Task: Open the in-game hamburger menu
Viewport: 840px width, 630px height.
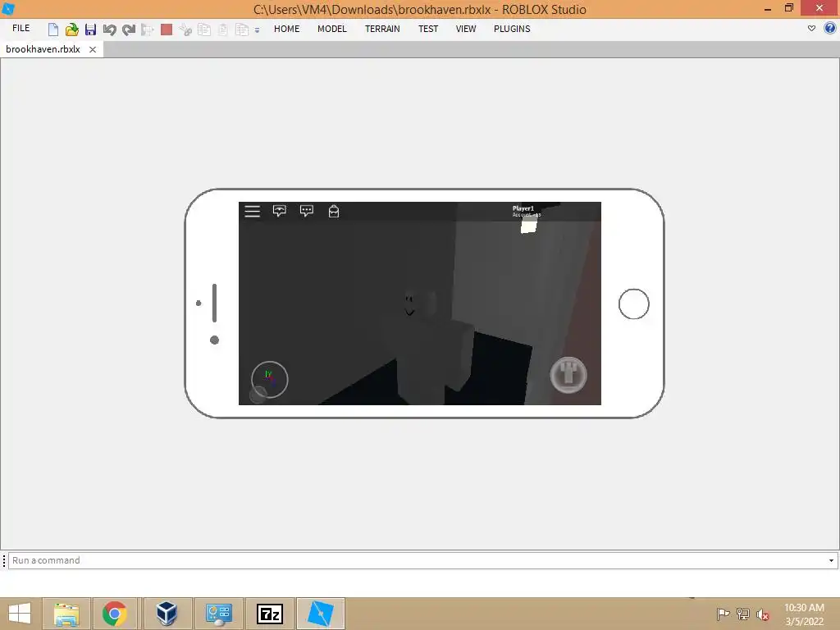Action: [x=253, y=211]
